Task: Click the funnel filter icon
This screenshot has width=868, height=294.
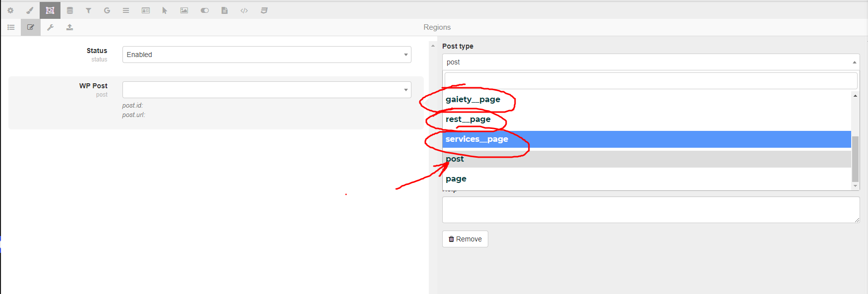Action: coord(88,10)
